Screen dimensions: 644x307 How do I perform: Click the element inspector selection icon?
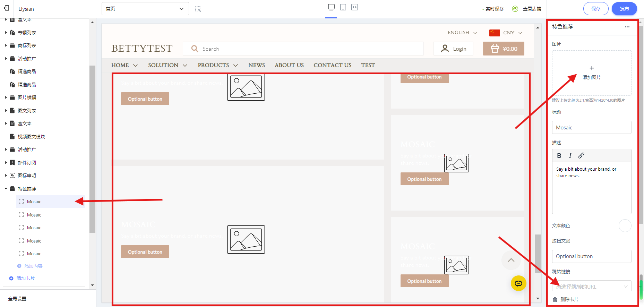click(x=198, y=9)
